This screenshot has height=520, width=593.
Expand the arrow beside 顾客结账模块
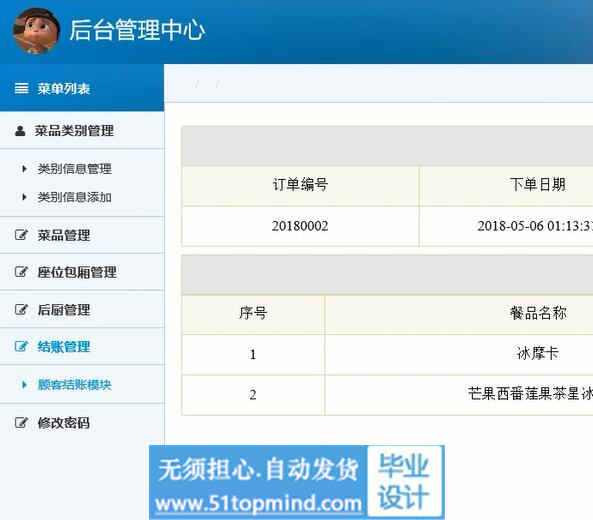coord(24,385)
